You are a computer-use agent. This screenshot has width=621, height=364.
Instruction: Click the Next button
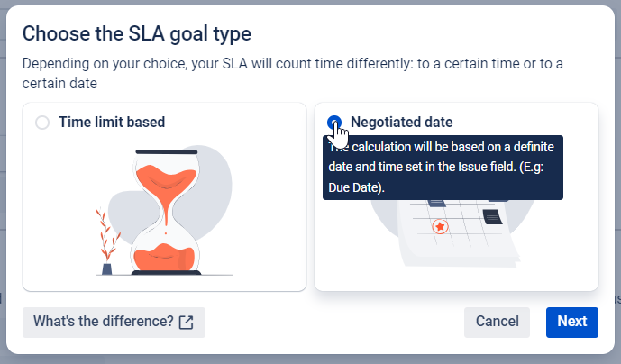point(572,323)
